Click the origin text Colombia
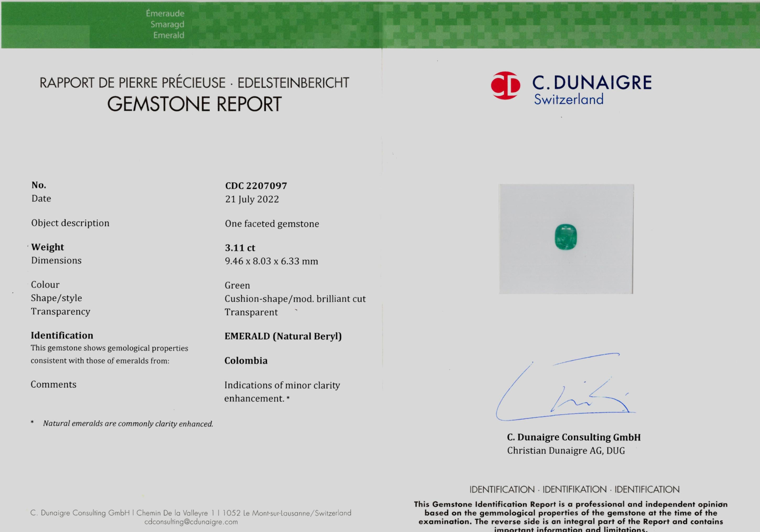The height and width of the screenshot is (532, 760). point(246,361)
